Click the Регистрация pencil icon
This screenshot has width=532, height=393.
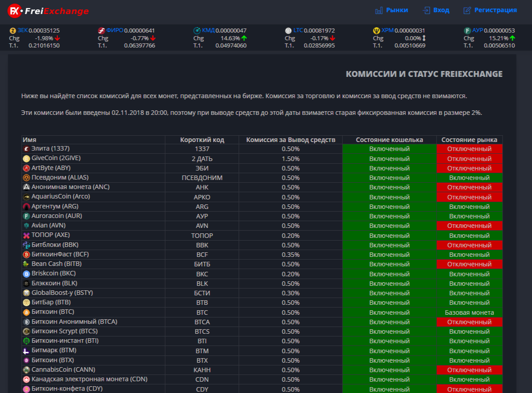click(467, 10)
